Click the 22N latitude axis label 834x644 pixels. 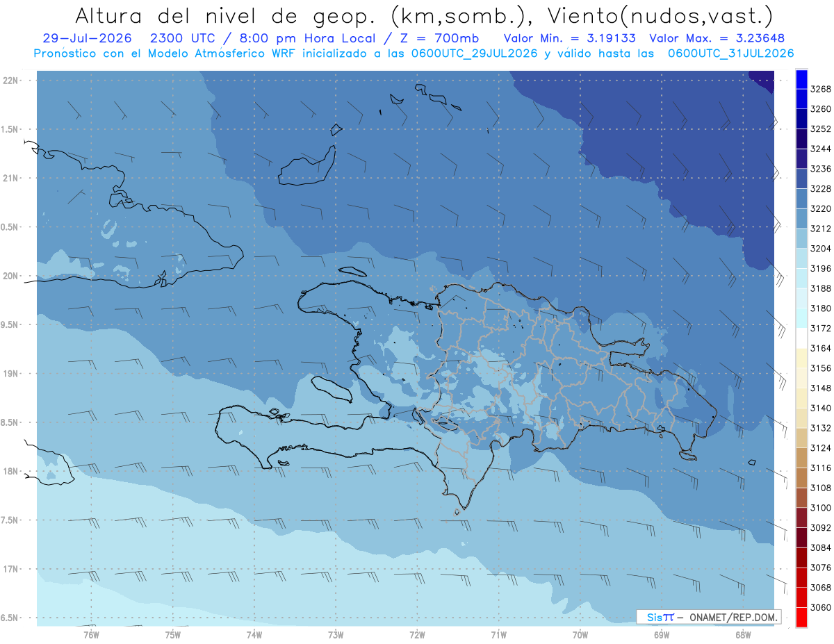click(x=11, y=80)
